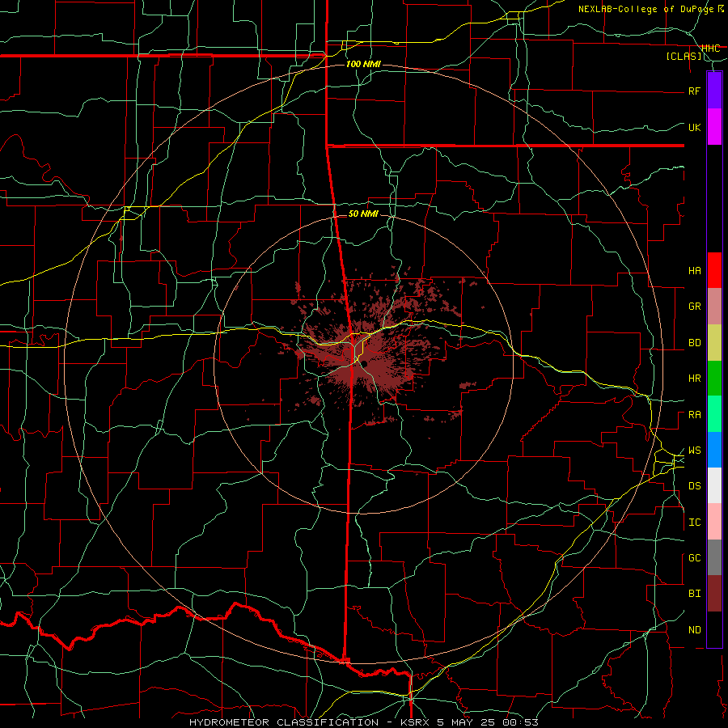
Task: Click the [CLAS] unit label
Action: click(684, 56)
